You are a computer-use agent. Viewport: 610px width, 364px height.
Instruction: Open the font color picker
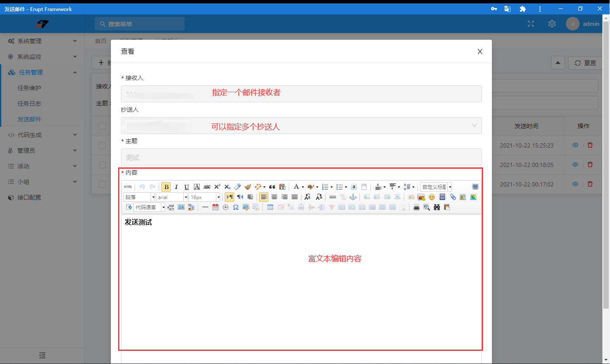point(298,187)
